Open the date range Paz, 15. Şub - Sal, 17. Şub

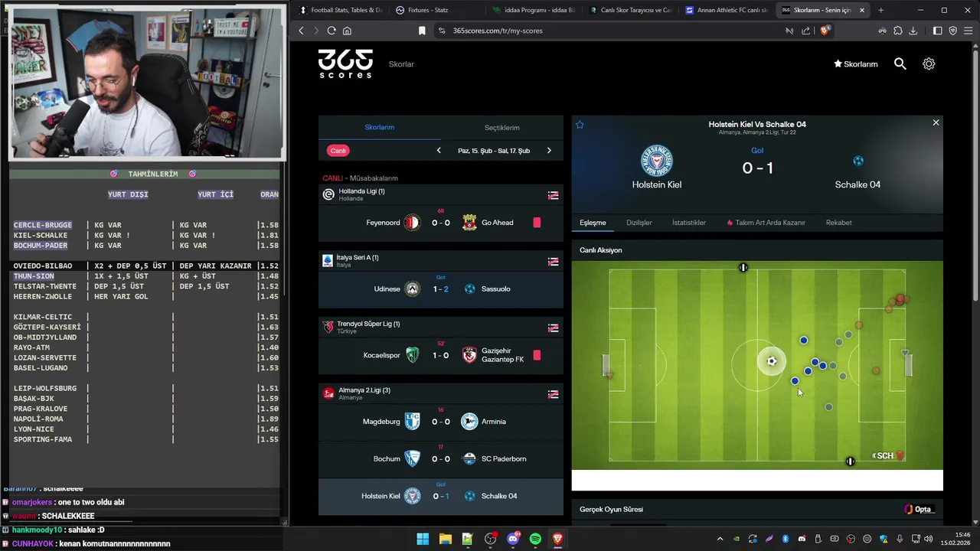click(x=494, y=151)
